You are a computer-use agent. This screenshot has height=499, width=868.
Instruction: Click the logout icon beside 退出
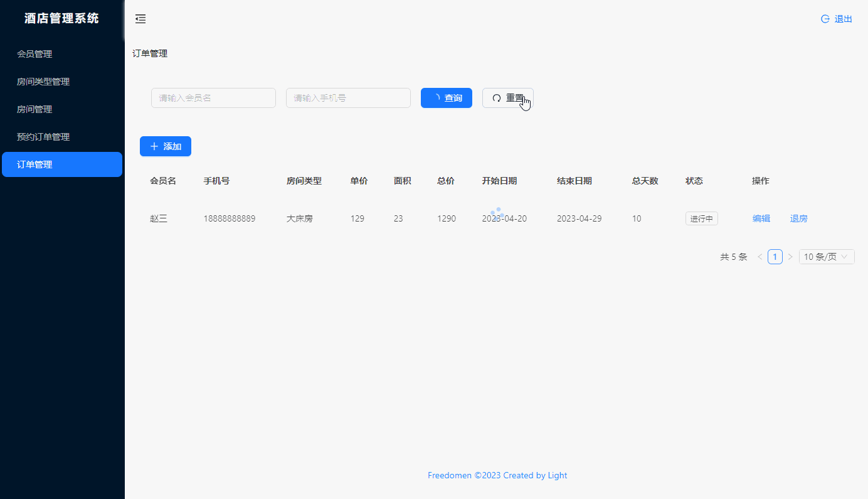click(825, 19)
